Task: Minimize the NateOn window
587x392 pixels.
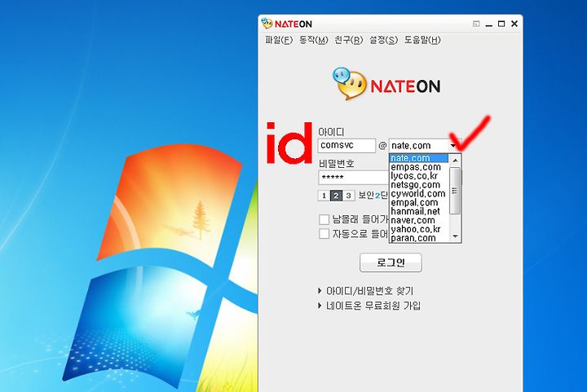Action: point(488,24)
